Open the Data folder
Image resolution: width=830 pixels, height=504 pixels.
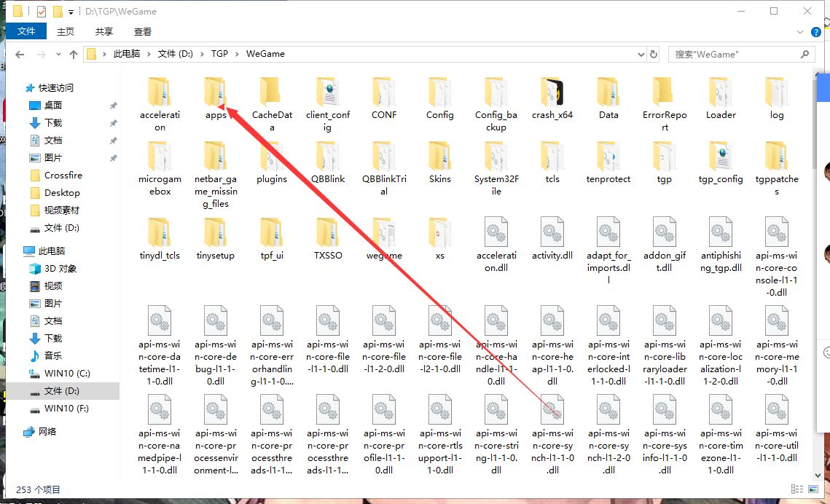coord(608,99)
